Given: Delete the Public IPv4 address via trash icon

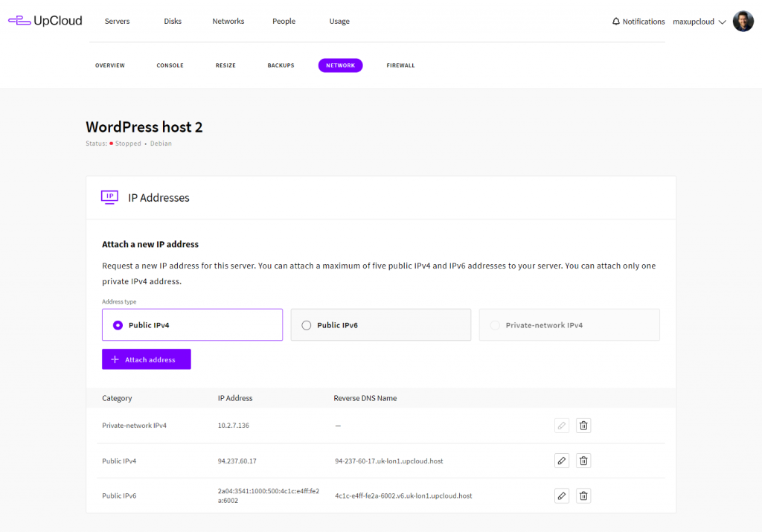Looking at the screenshot, I should coord(583,460).
